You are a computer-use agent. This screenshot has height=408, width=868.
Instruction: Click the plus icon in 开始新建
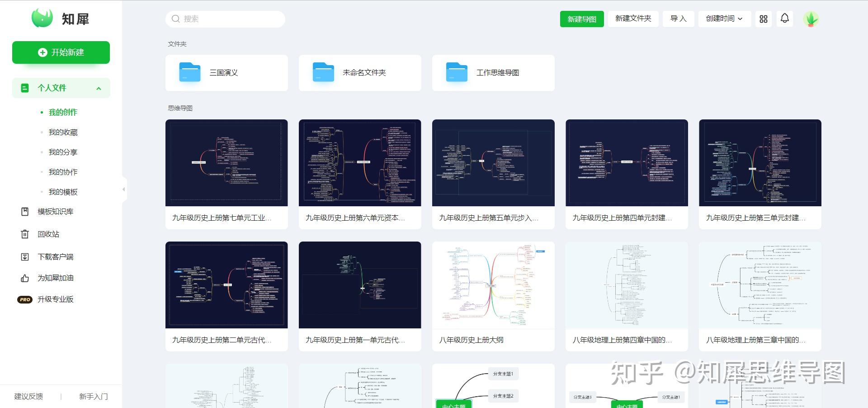[42, 52]
